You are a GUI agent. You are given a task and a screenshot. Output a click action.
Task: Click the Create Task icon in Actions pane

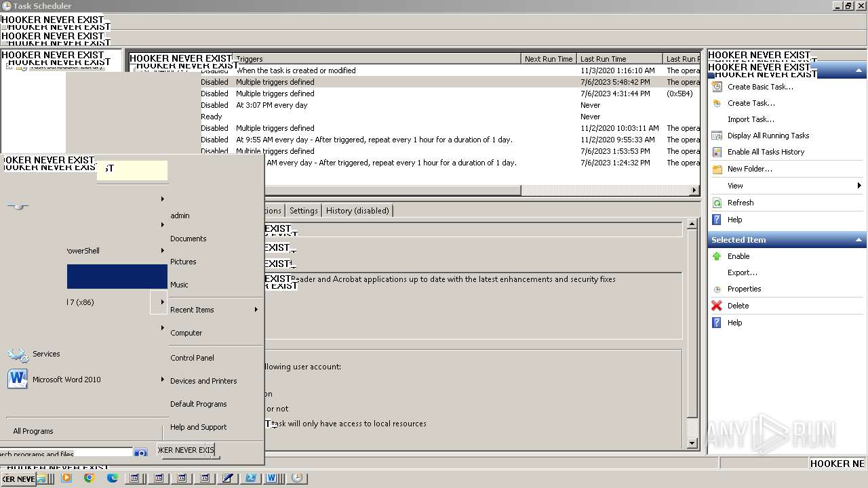tap(717, 103)
